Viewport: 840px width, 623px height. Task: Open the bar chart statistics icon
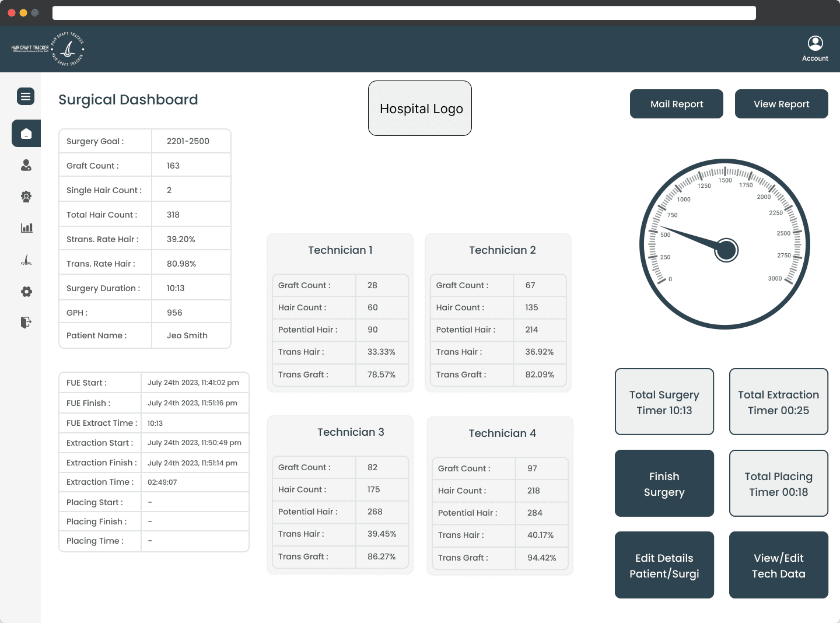point(26,228)
